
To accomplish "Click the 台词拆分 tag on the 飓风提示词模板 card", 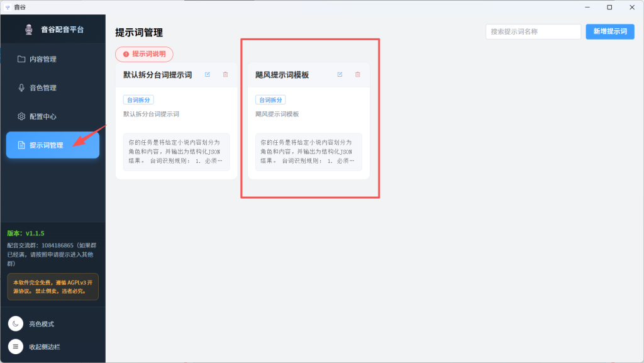I will pos(270,100).
